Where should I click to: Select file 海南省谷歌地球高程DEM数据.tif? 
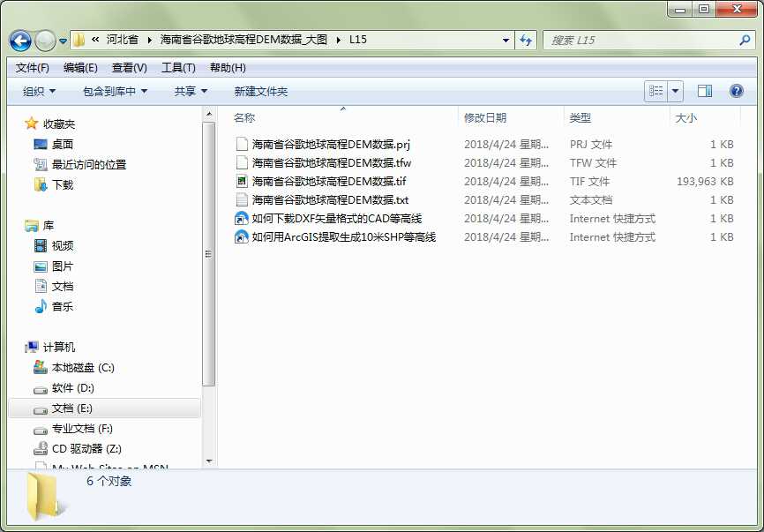(329, 181)
